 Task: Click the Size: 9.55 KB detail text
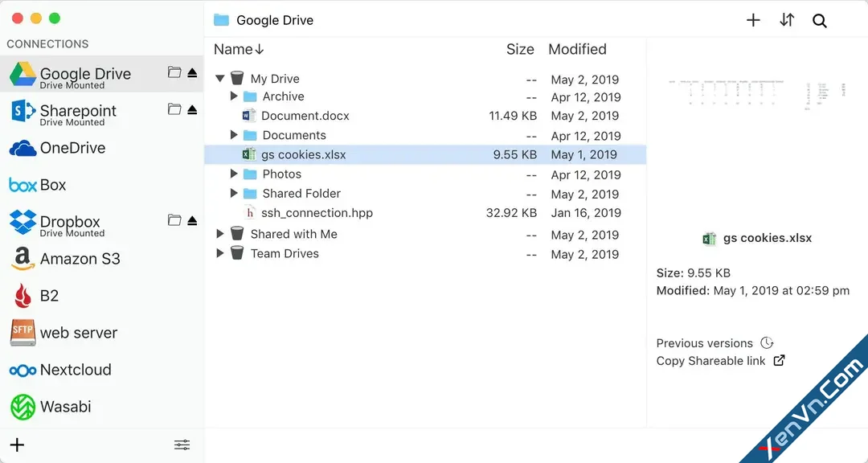click(693, 273)
